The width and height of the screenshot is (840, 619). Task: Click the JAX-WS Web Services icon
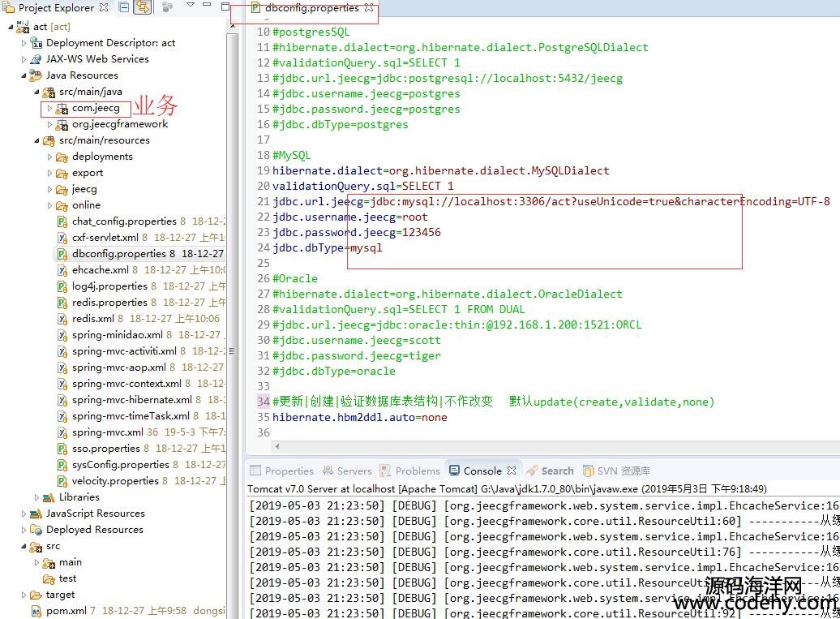(x=36, y=59)
